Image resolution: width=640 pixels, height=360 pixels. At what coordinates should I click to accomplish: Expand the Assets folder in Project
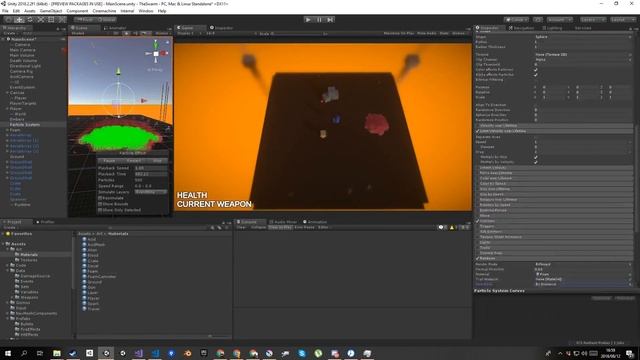[x=3, y=244]
